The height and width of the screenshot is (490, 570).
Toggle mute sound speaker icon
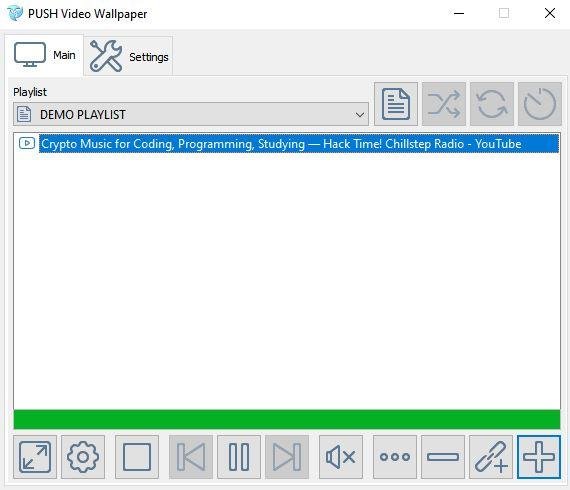pyautogui.click(x=341, y=457)
